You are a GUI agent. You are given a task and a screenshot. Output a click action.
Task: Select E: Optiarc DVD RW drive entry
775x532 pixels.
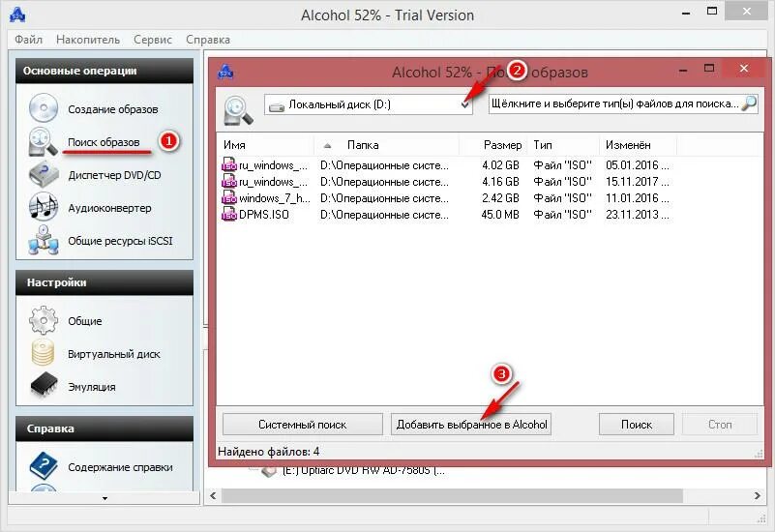pyautogui.click(x=363, y=471)
